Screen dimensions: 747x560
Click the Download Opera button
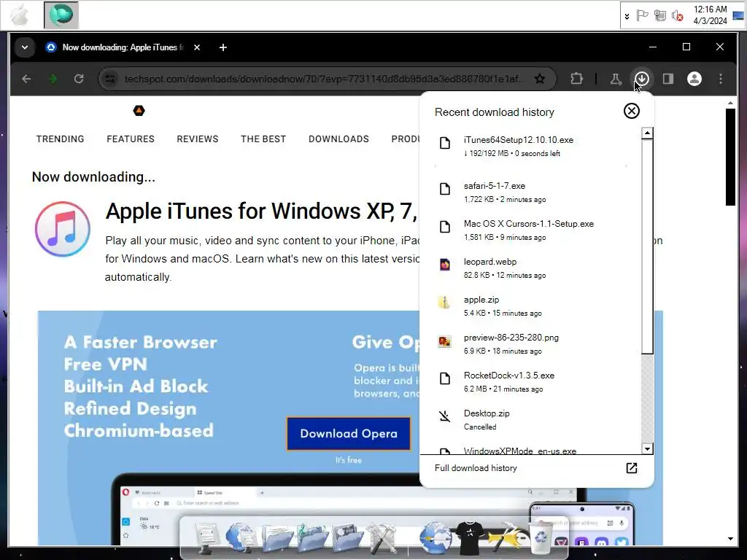(349, 433)
